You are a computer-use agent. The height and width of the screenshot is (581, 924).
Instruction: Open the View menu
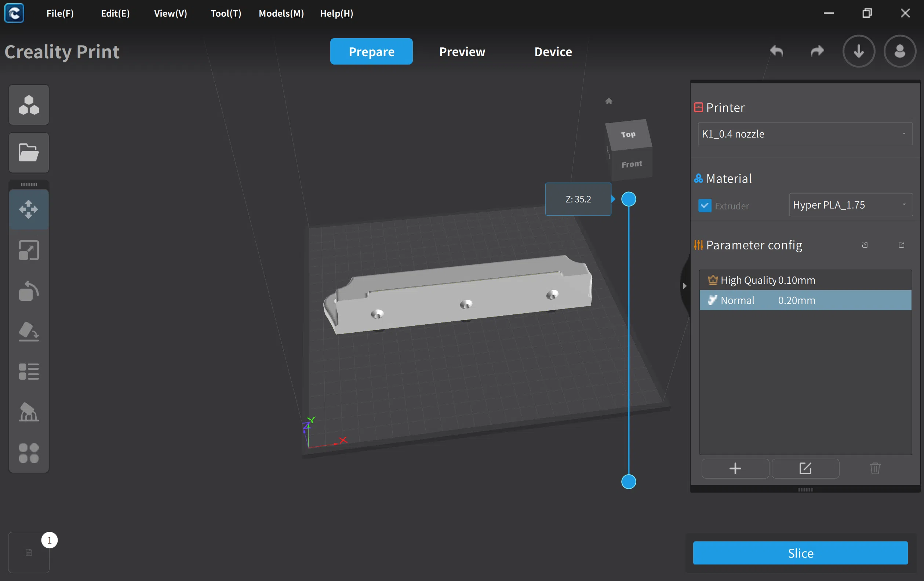(x=170, y=14)
